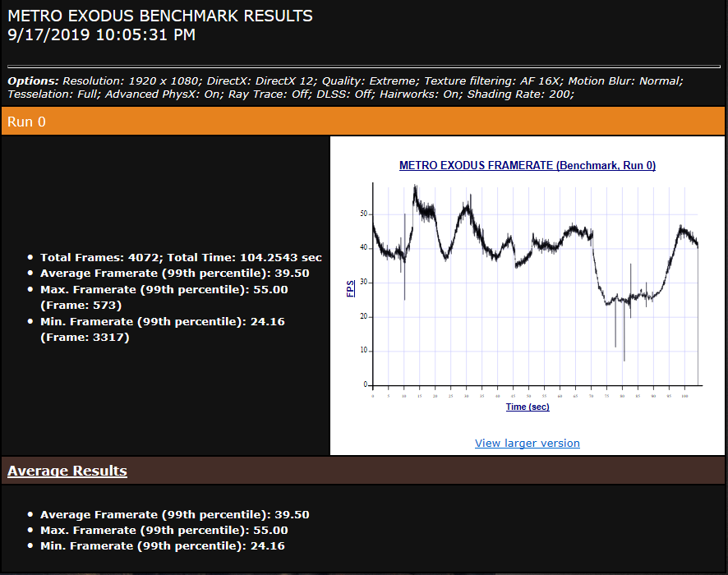728x575 pixels.
Task: Click the bold Options: label
Action: click(33, 81)
